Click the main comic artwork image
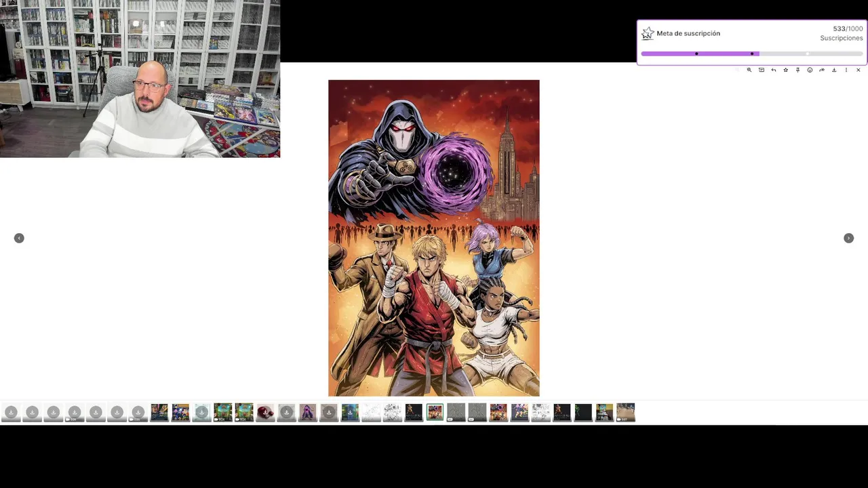 coord(434,238)
